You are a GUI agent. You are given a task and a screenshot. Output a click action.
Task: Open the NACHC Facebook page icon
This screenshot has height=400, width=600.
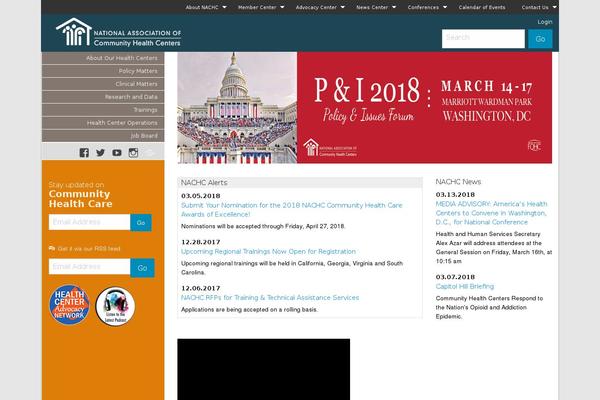pyautogui.click(x=84, y=153)
